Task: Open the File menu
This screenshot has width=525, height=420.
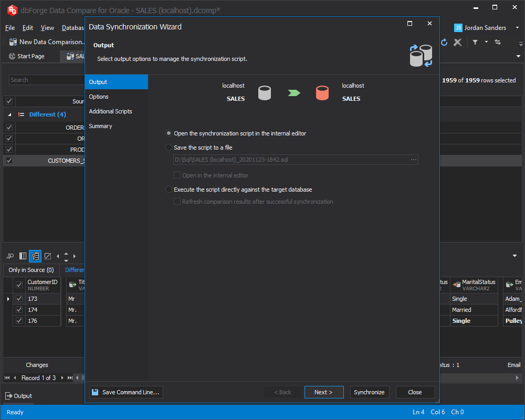Action: tap(10, 28)
